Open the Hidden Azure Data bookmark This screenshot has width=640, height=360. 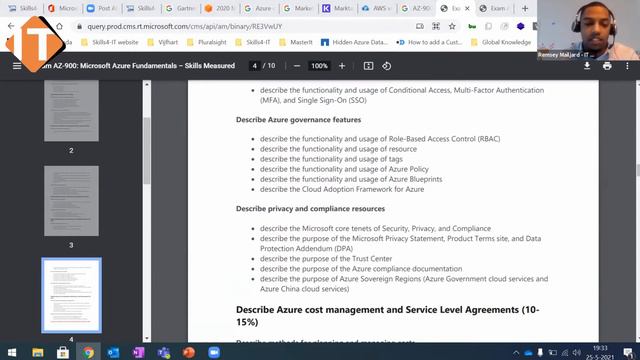click(x=354, y=42)
